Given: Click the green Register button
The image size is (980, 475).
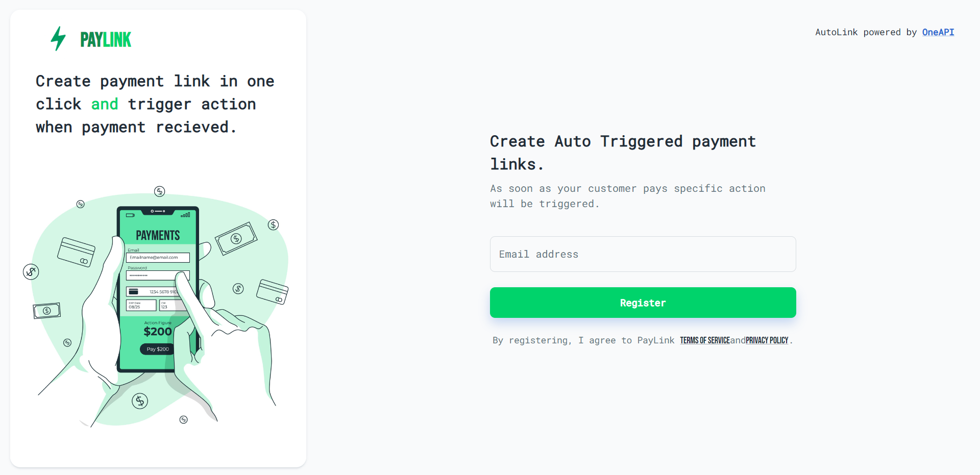Looking at the screenshot, I should pyautogui.click(x=643, y=303).
